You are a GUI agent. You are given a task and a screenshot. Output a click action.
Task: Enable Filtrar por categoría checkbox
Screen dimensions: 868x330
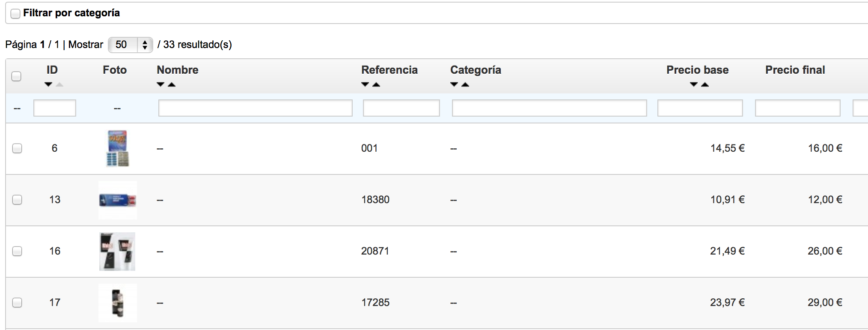coord(15,14)
